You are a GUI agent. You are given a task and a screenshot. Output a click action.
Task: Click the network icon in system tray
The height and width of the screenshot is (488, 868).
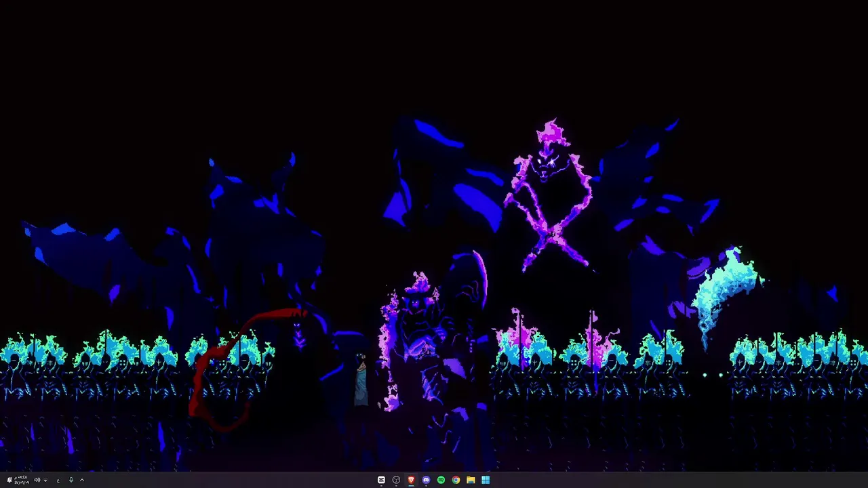(45, 481)
